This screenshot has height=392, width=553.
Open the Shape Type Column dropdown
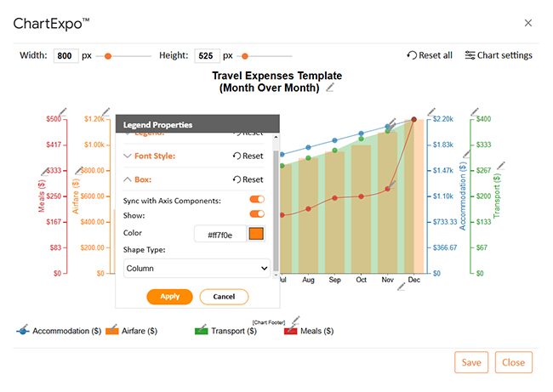point(197,268)
